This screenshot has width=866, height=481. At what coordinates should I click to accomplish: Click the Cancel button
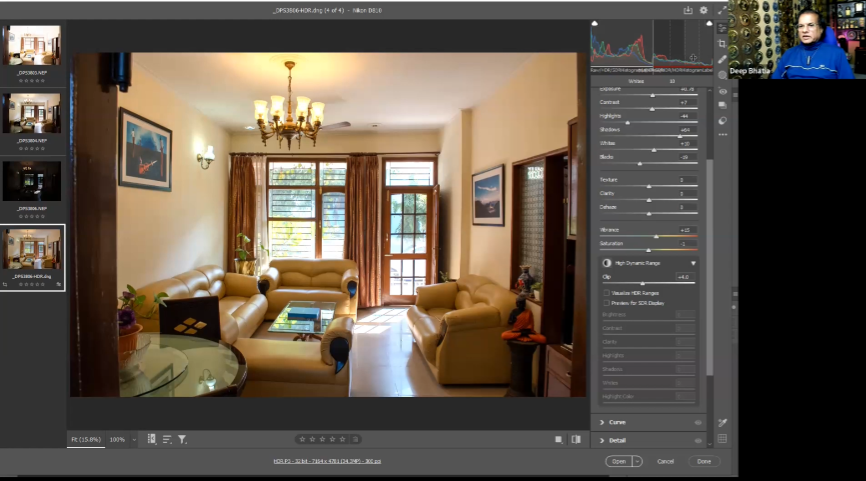[665, 461]
